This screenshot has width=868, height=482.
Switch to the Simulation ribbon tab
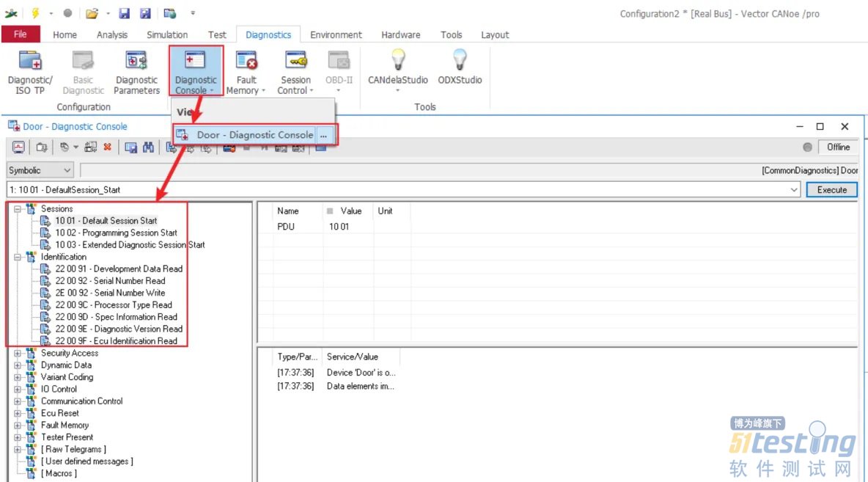(167, 35)
